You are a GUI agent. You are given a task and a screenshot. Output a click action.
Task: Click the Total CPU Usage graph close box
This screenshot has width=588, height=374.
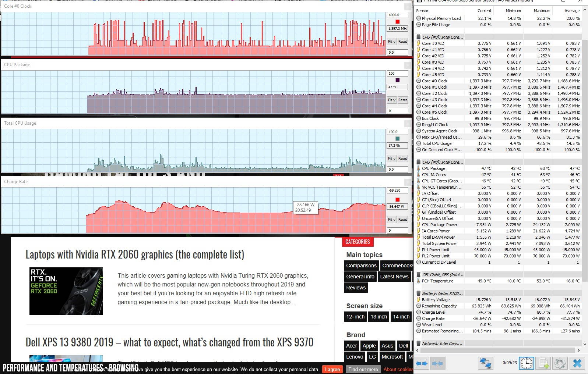408,124
